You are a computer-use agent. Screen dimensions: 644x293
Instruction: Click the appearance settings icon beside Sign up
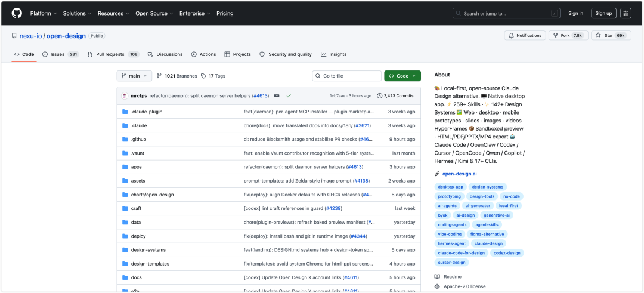[626, 13]
